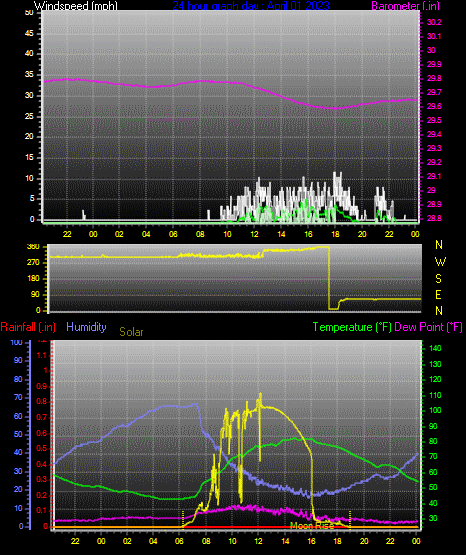Click the "W" compass direction label
The height and width of the screenshot is (555, 466).
440,262
